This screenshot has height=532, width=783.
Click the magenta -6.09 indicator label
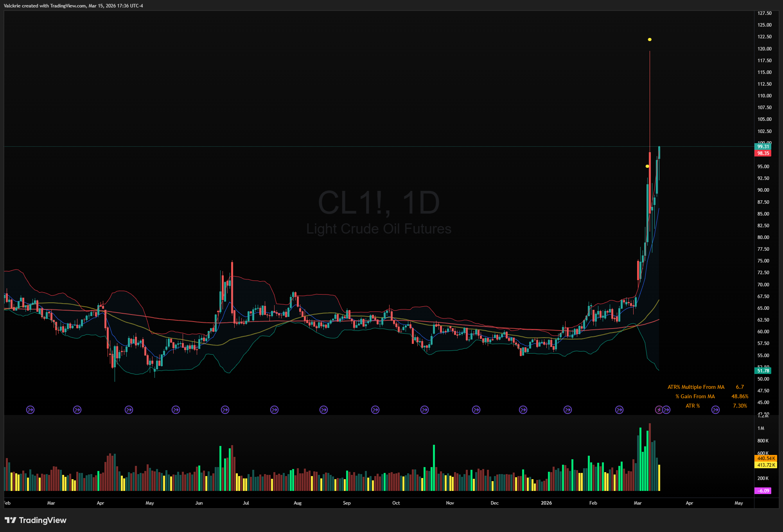763,491
